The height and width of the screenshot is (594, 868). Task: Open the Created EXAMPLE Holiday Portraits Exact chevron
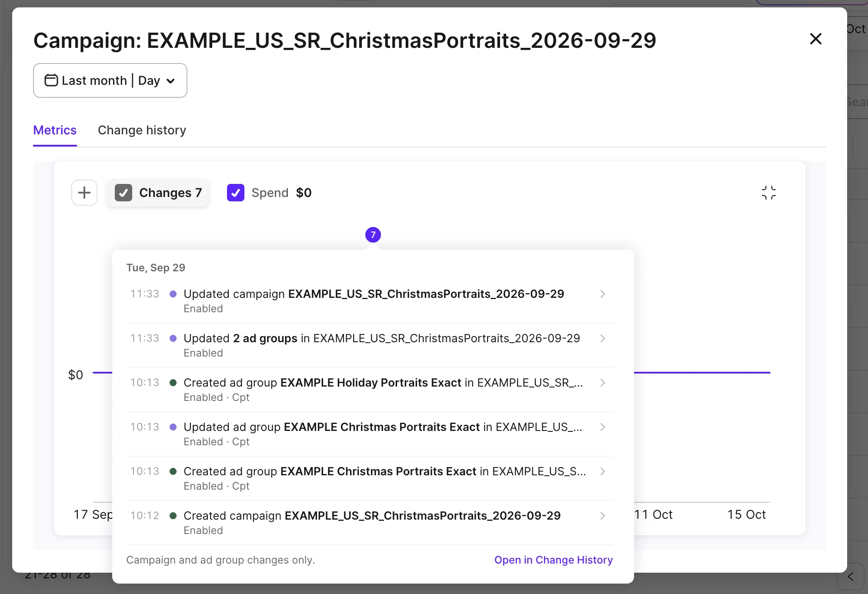point(603,383)
